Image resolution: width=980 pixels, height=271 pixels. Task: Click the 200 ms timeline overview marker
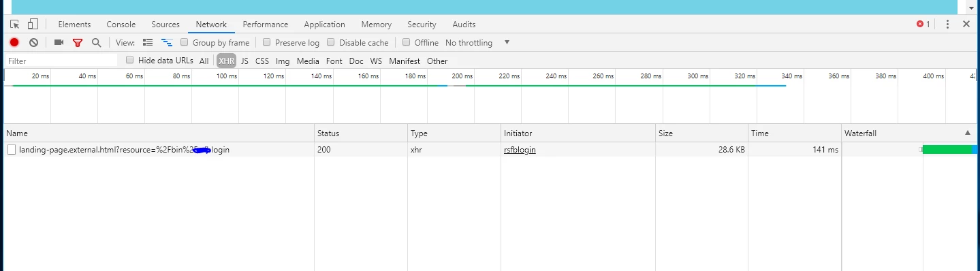pyautogui.click(x=462, y=76)
